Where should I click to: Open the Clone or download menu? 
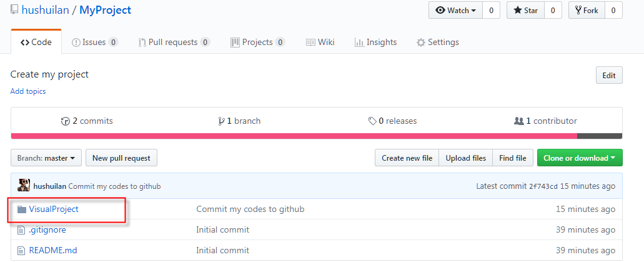579,158
